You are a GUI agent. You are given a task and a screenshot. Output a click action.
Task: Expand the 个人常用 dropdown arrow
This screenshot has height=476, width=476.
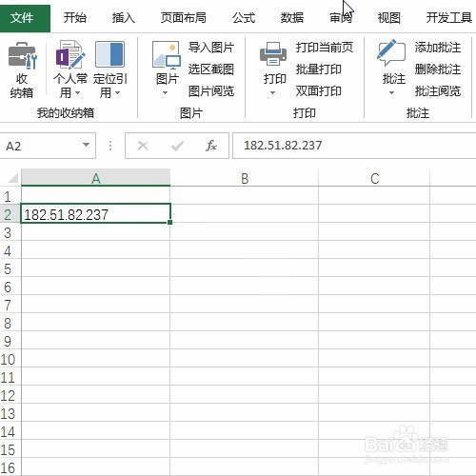pos(77,93)
